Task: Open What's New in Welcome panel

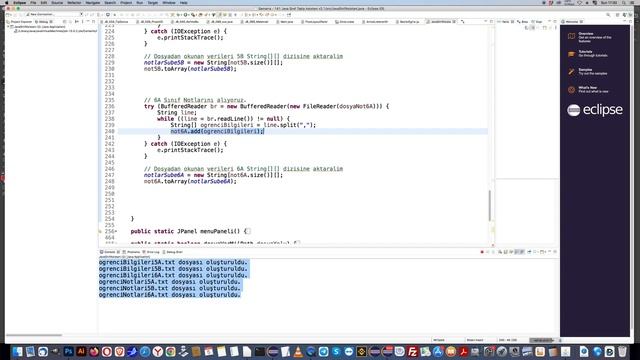Action: [x=588, y=89]
